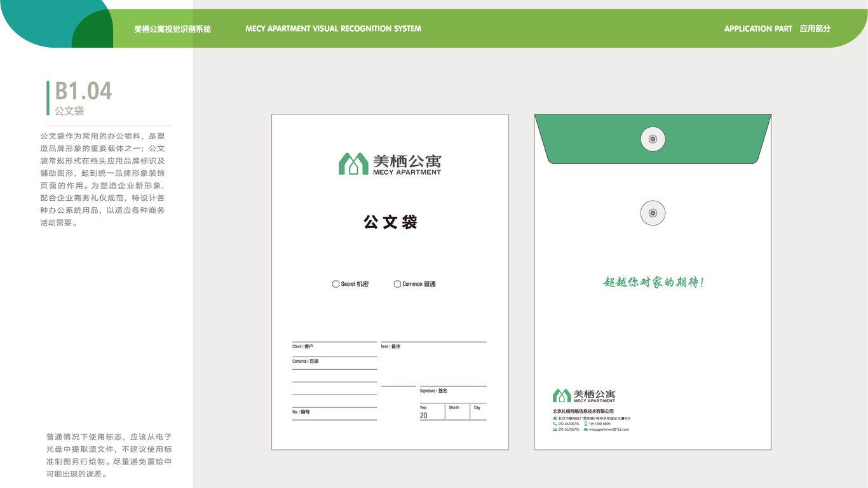Click the company name 北京扎根网络信息技术有限公司

click(583, 412)
